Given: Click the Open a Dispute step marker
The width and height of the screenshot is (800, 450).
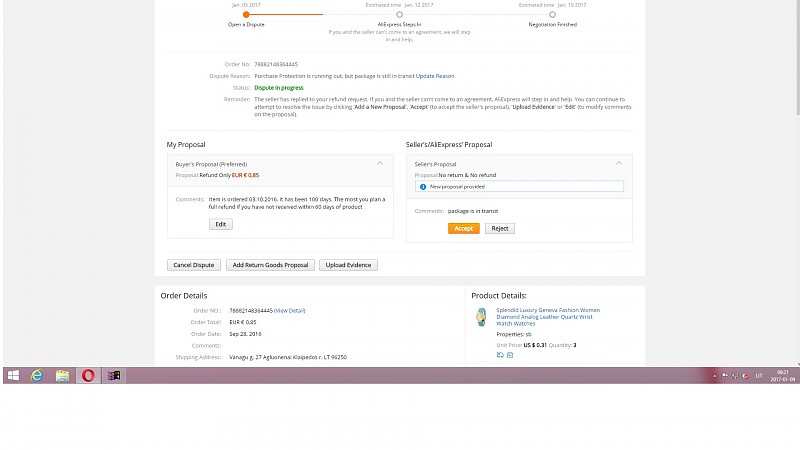Looking at the screenshot, I should point(246,15).
